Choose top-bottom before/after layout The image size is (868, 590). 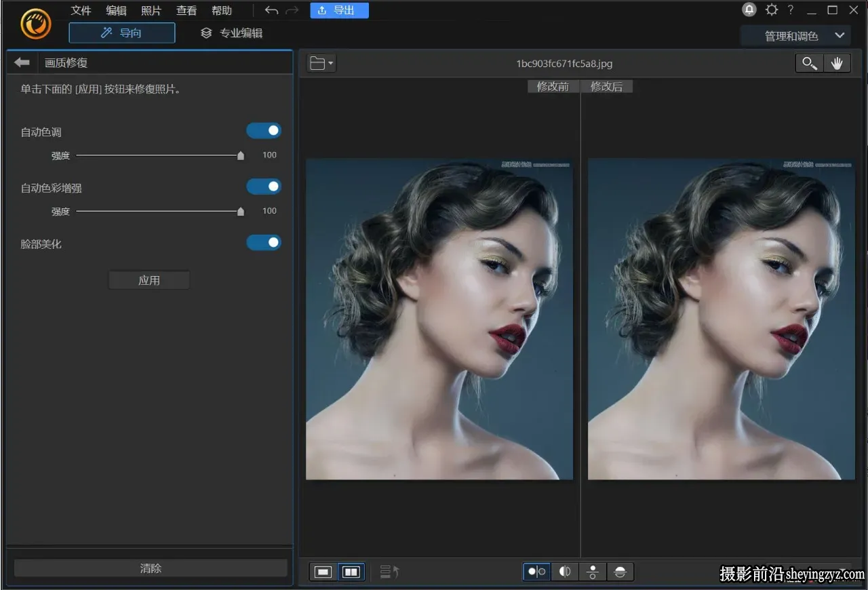point(593,572)
